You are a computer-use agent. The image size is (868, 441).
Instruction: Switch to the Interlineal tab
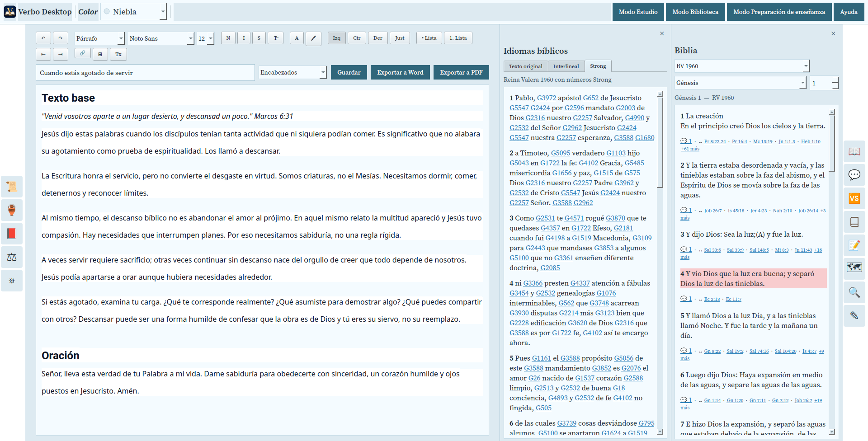566,66
